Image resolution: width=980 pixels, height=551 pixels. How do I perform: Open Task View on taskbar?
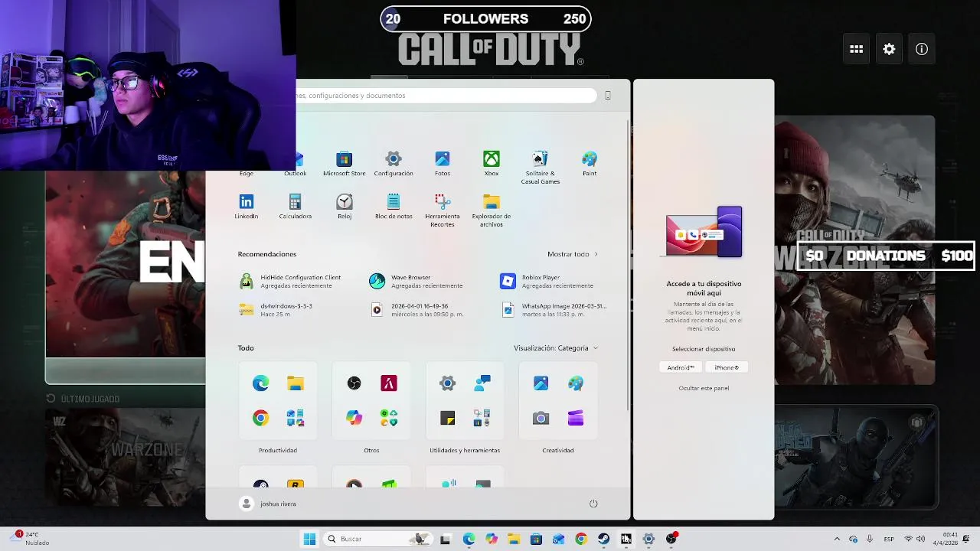click(446, 539)
